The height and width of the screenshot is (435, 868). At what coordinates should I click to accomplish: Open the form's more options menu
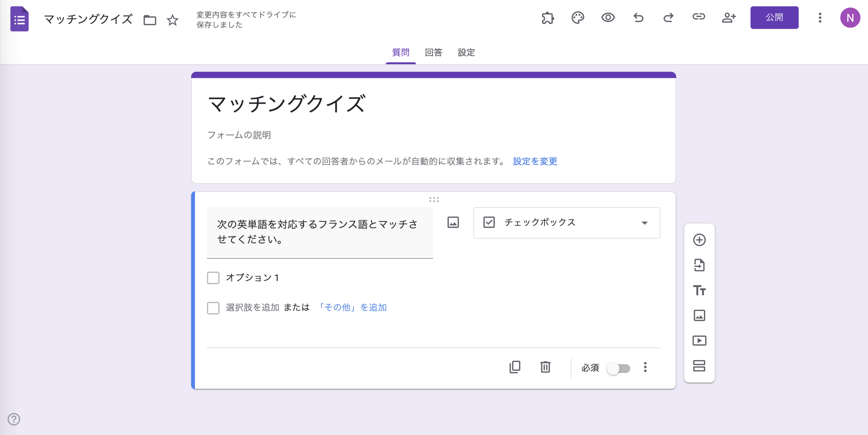pyautogui.click(x=820, y=18)
